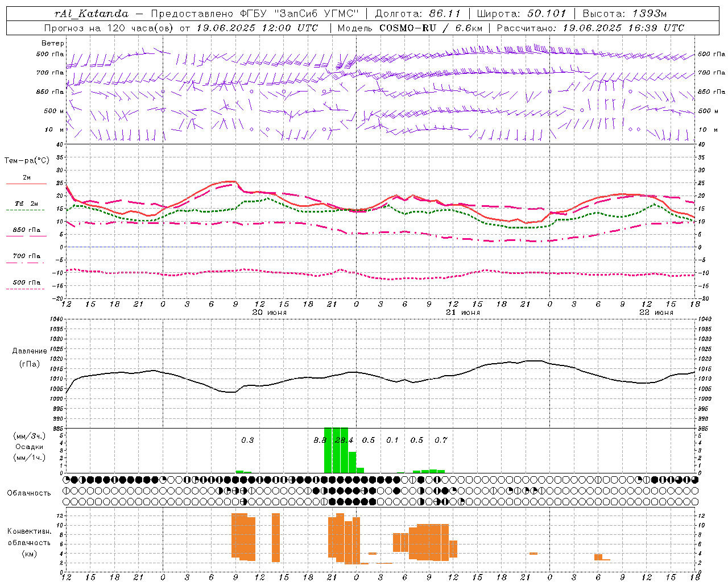The height and width of the screenshot is (582, 728).
Task: Click the precipitation total '8.8'
Action: (320, 440)
